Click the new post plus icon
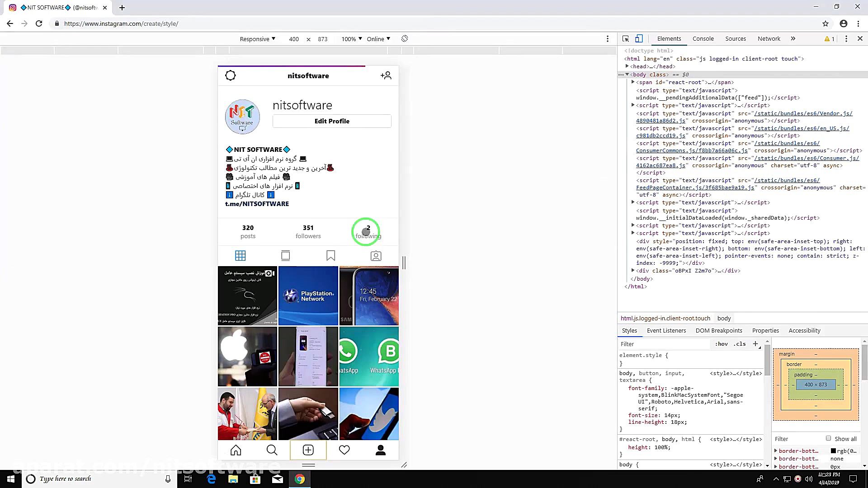 click(308, 450)
